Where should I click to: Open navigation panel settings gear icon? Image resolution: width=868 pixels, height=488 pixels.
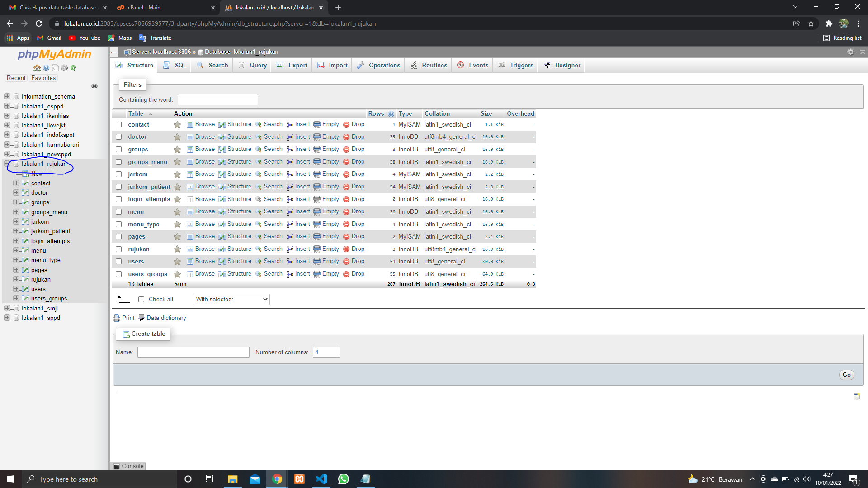pyautogui.click(x=64, y=68)
